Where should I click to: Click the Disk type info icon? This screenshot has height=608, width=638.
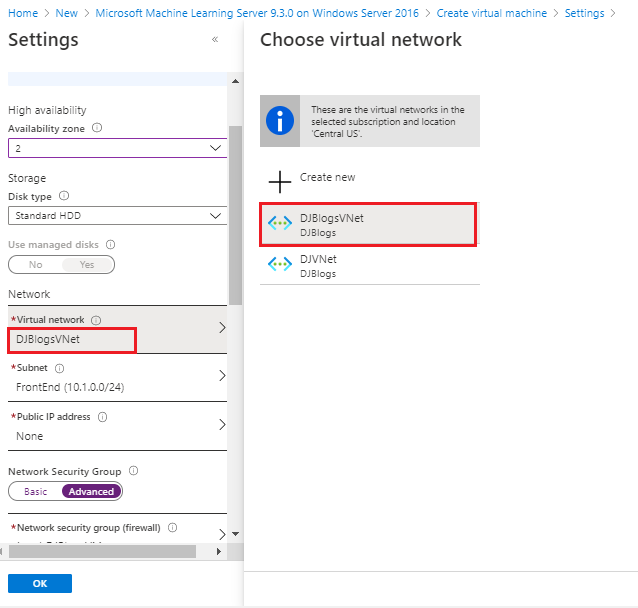(x=64, y=196)
